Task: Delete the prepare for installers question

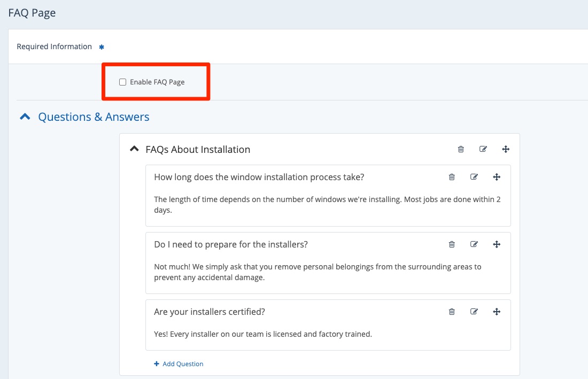Action: pyautogui.click(x=452, y=244)
